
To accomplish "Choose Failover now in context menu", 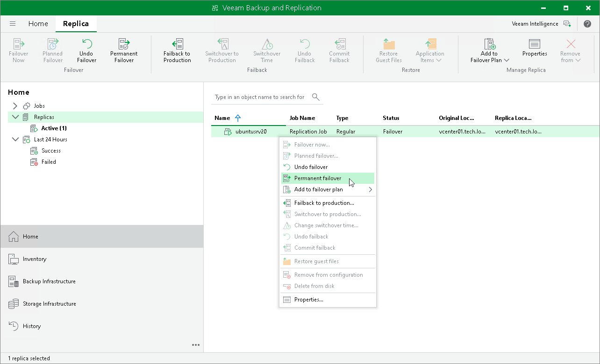I will tap(328, 145).
